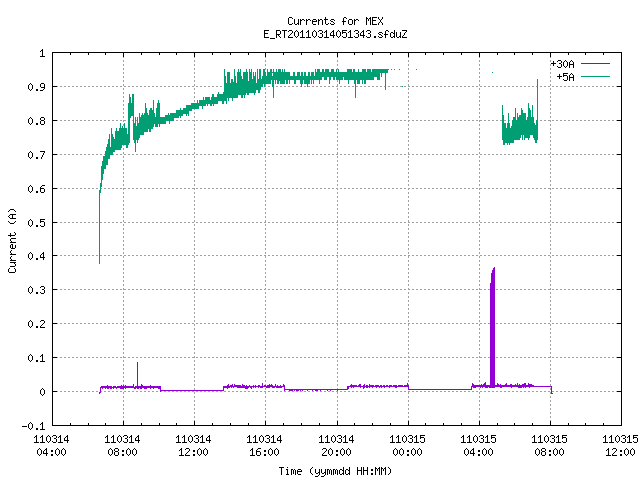Image resolution: width=640 pixels, height=480 pixels.
Task: Click the y-axis tick label 0.5
Action: [36, 222]
